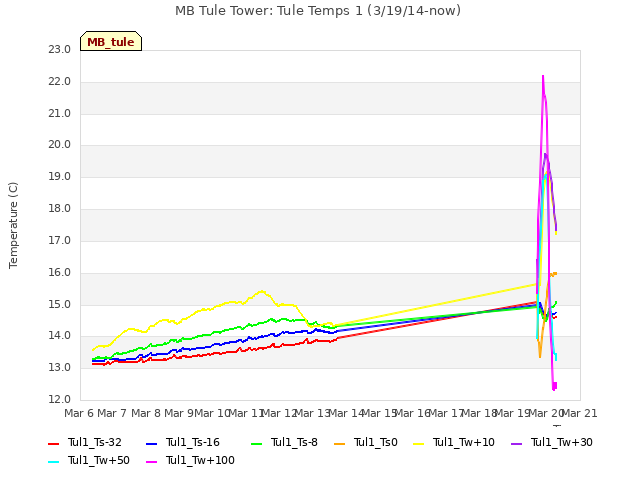
Task: Click the Tul1_Tw+50 legend label
Action: click(x=99, y=460)
